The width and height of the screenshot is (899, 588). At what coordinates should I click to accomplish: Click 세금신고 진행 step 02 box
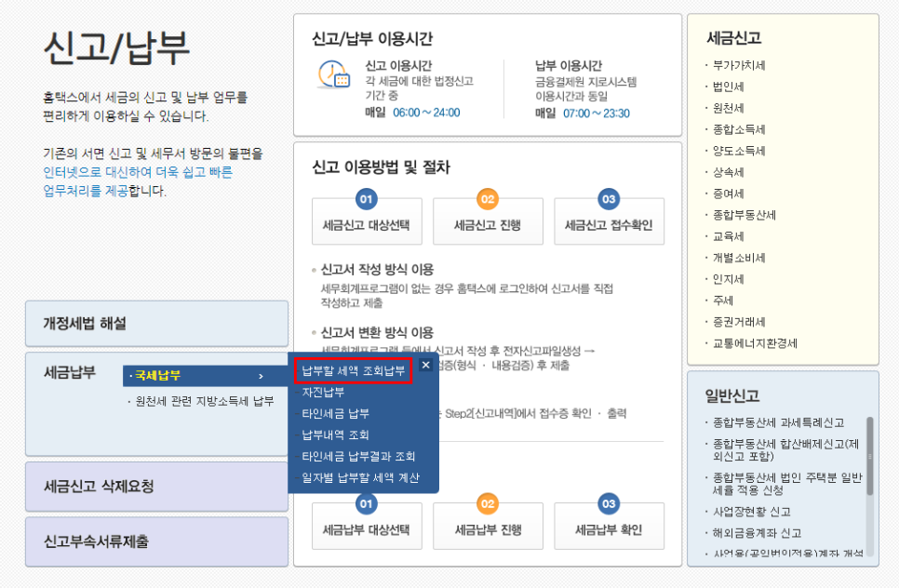(488, 221)
